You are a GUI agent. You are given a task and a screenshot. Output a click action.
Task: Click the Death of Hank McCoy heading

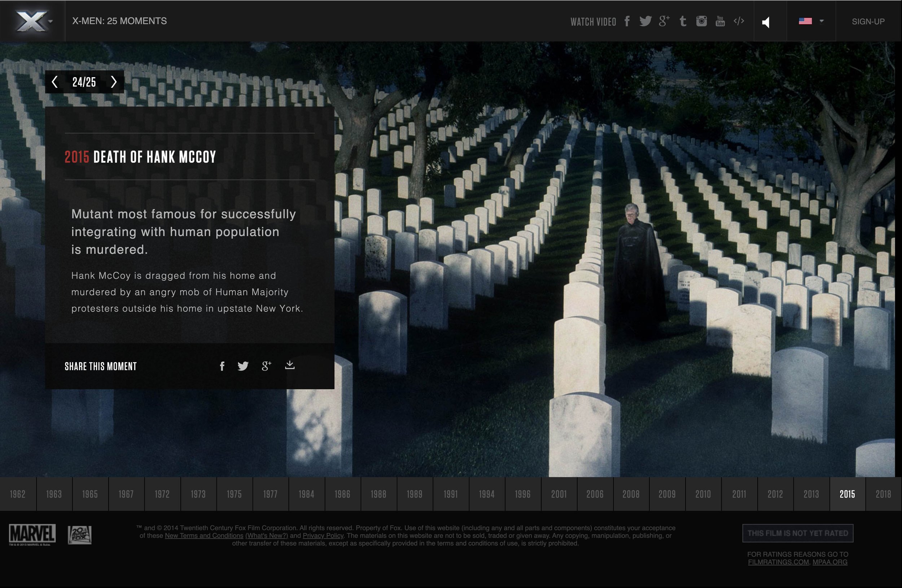(140, 157)
